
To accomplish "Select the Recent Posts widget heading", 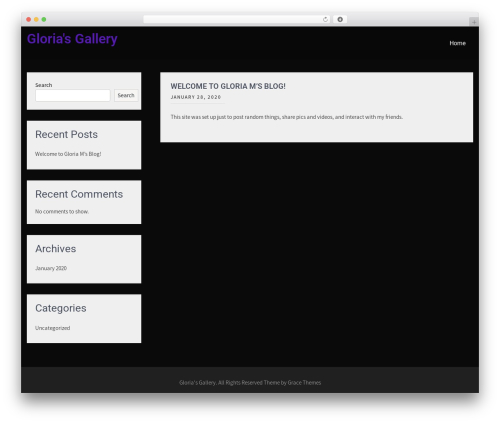I will pyautogui.click(x=66, y=134).
